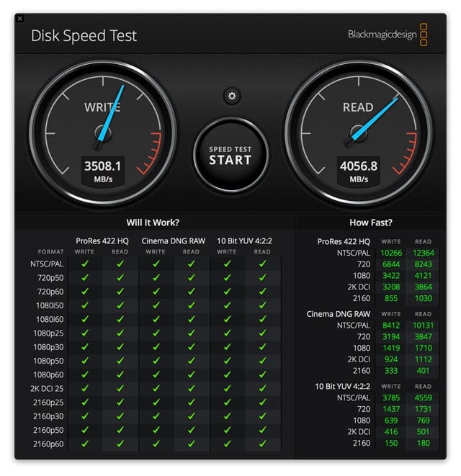This screenshot has height=476, width=461.
Task: Close the Disk Speed Test window
Action: pyautogui.click(x=19, y=18)
